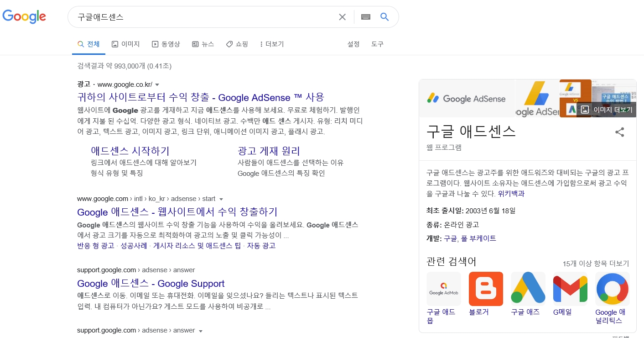The height and width of the screenshot is (338, 644).
Task: Click 구글 developer link in panel
Action: [x=450, y=238]
